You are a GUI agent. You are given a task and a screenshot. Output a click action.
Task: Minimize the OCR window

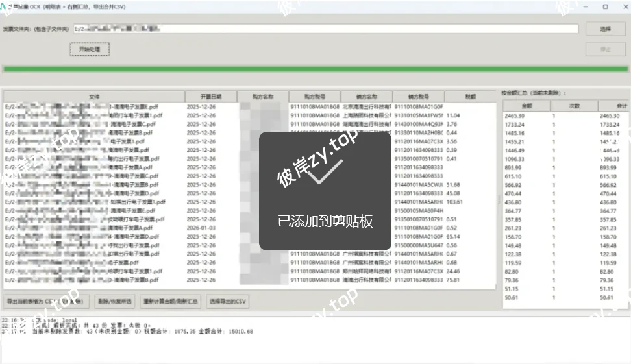coord(586,6)
